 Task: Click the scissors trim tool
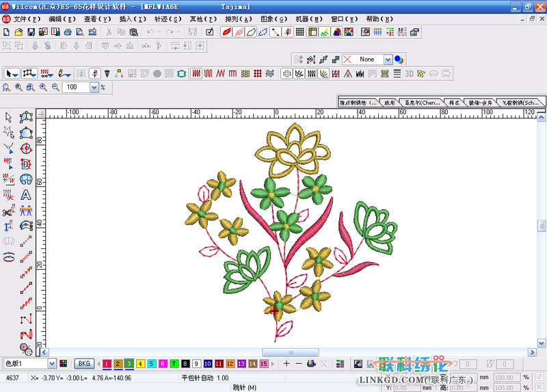[8, 211]
